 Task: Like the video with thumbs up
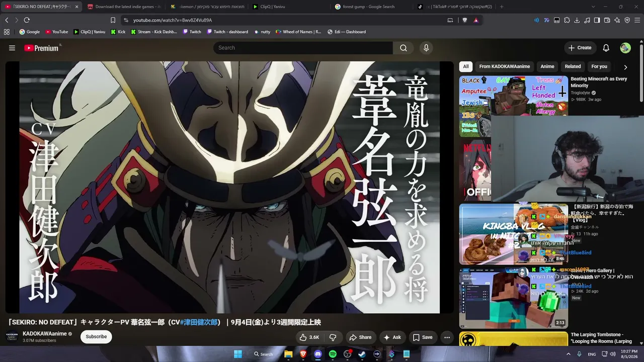pos(309,337)
